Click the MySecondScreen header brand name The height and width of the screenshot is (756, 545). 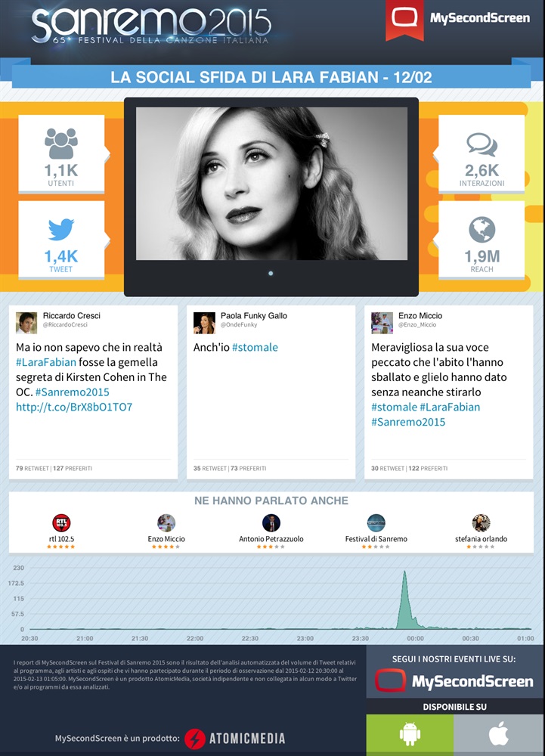pos(480,18)
